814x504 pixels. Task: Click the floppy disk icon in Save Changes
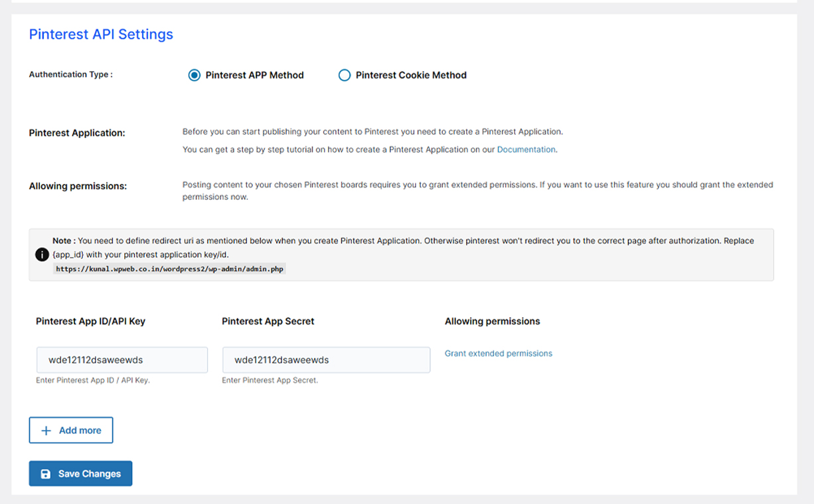pyautogui.click(x=46, y=473)
